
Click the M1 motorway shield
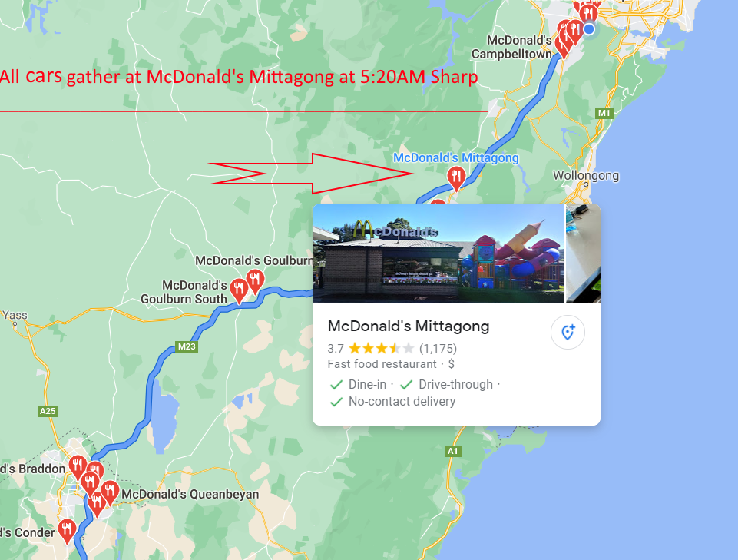(x=604, y=113)
